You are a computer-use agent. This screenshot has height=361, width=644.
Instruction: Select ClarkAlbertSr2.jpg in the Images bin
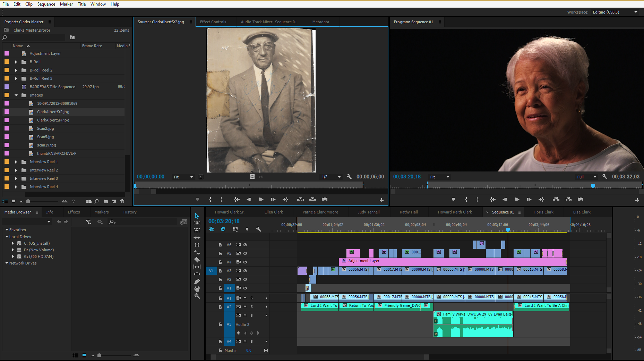point(53,112)
